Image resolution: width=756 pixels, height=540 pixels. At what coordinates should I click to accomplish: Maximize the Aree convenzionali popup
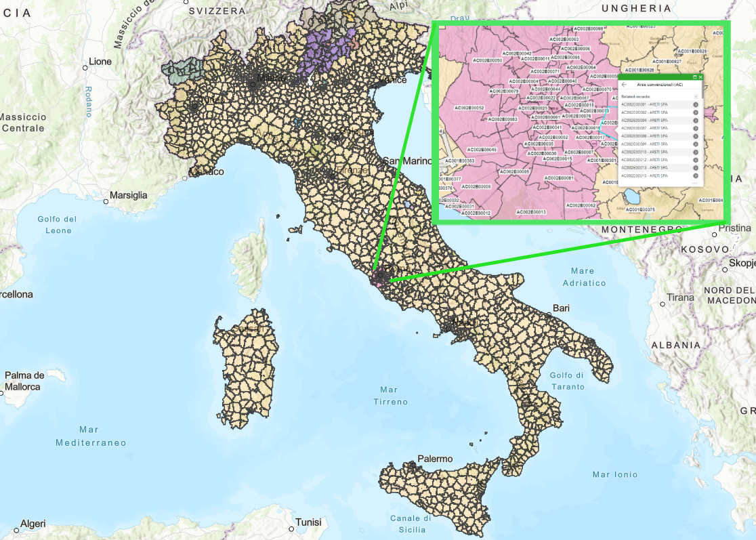point(695,77)
